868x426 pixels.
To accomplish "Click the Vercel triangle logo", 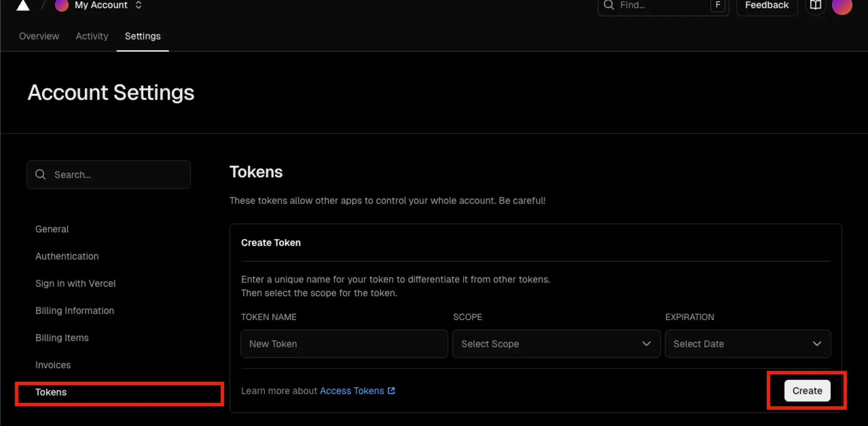I will 23,5.
